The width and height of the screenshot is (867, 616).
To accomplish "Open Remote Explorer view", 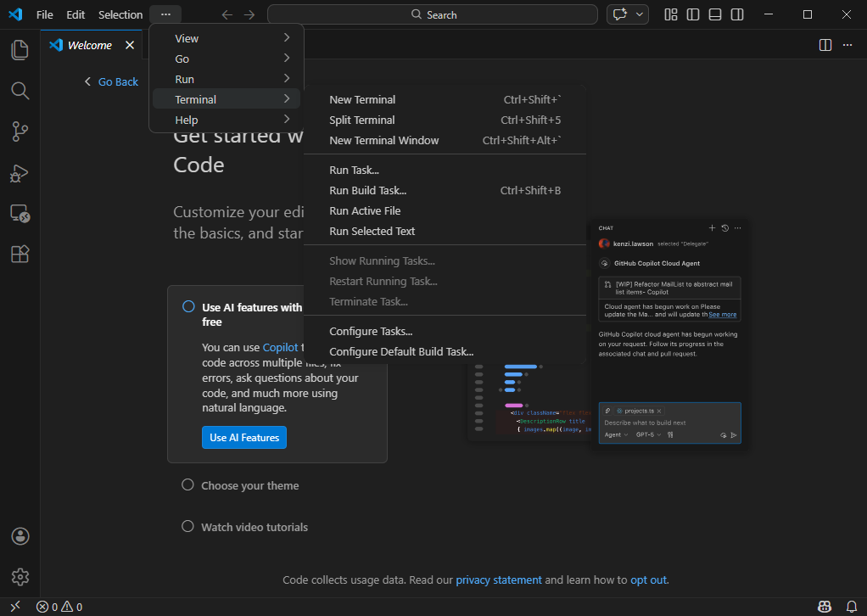I will click(20, 214).
